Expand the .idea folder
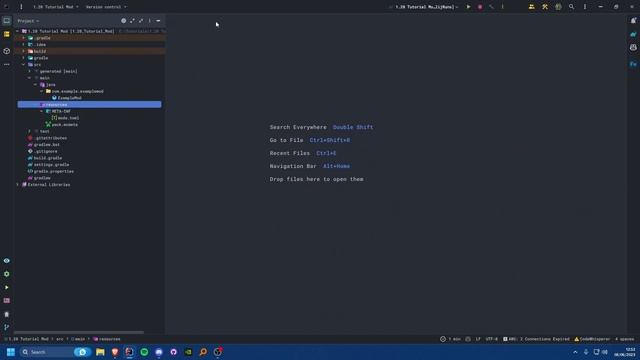 pos(24,44)
